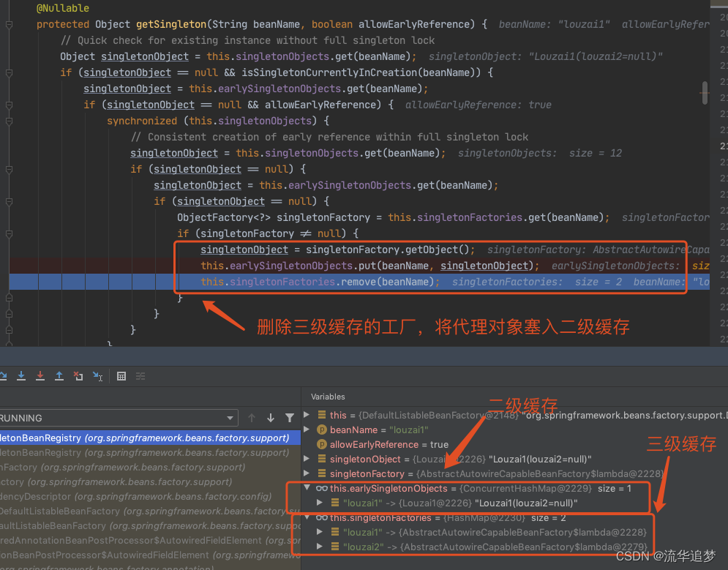Screen dimensions: 728x570
Task: Click 'ObjectFactory<?>' type in code
Action: (x=224, y=217)
